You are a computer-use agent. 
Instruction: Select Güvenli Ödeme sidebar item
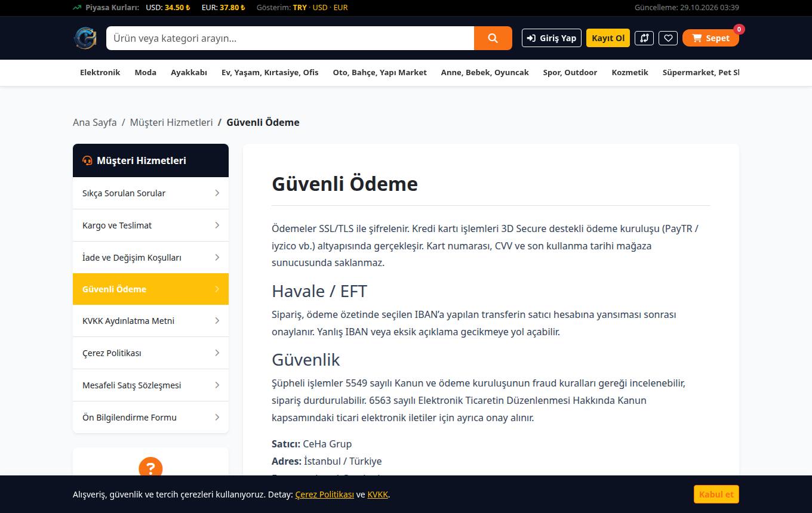tap(150, 289)
